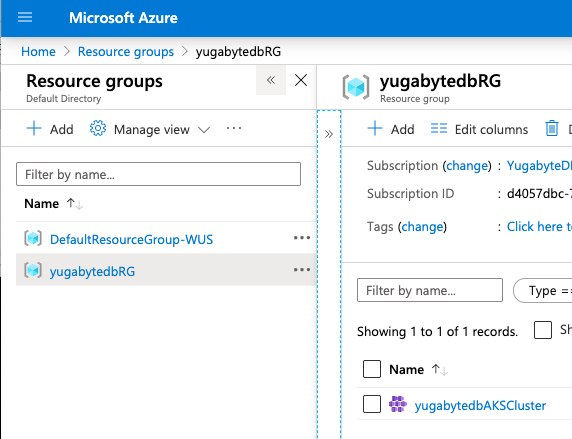This screenshot has width=572, height=439.
Task: Open the more options ellipsis for DefaultResourceGroup-WUS
Action: 302,238
